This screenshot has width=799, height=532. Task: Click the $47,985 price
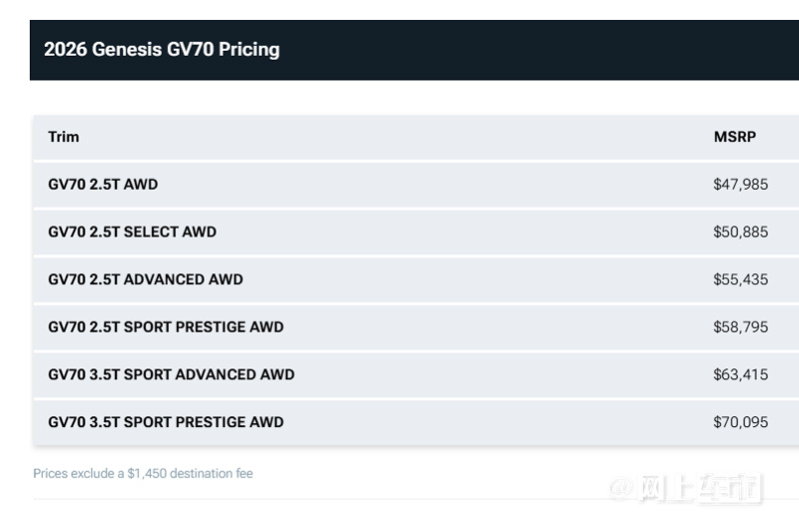click(740, 185)
